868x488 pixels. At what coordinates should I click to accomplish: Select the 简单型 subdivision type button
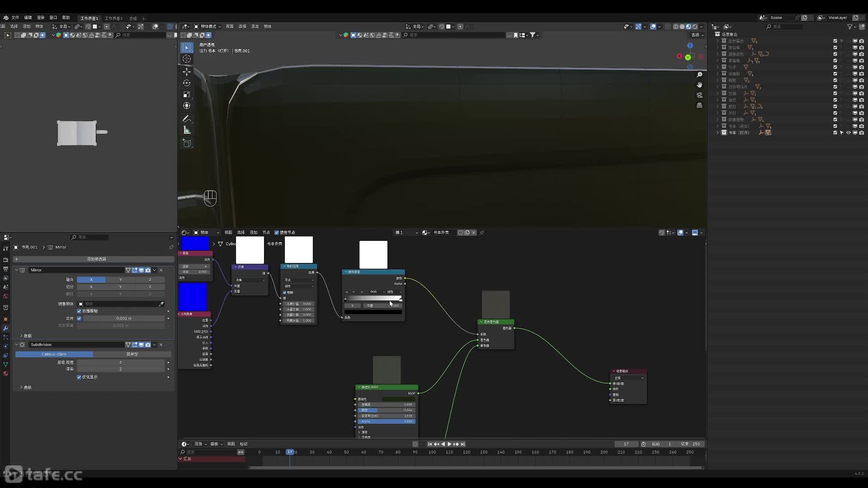132,354
